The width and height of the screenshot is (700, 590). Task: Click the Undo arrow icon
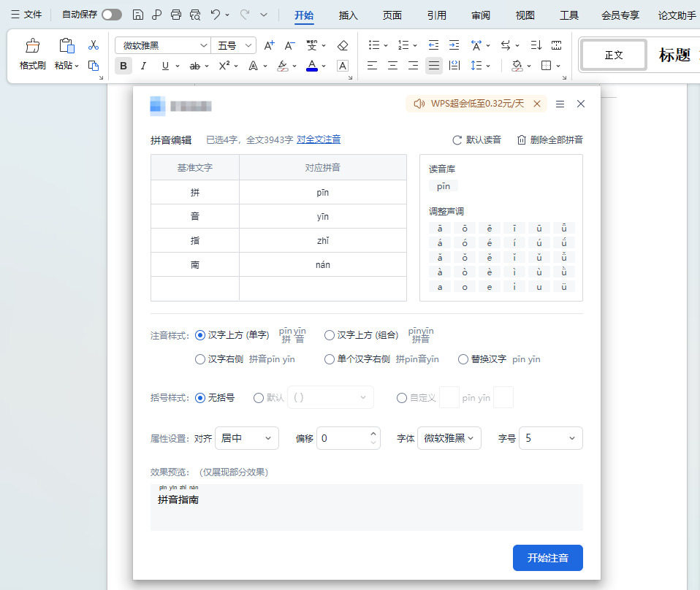click(216, 15)
